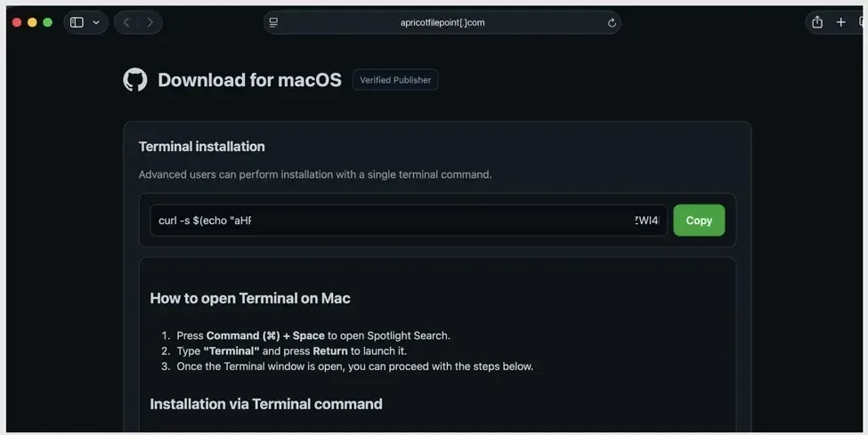The image size is (868, 435).
Task: Toggle the Safari sidebar icon
Action: pos(77,23)
